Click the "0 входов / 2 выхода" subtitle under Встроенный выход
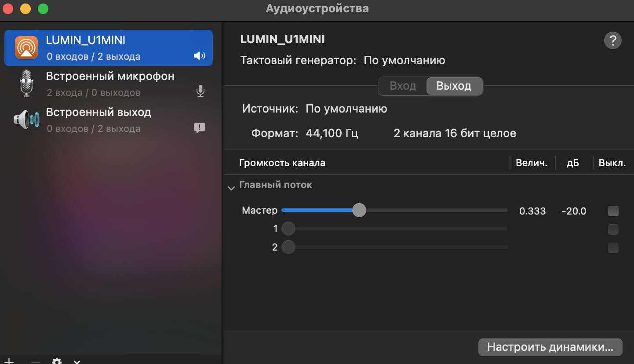This screenshot has height=364, width=634. tap(94, 129)
